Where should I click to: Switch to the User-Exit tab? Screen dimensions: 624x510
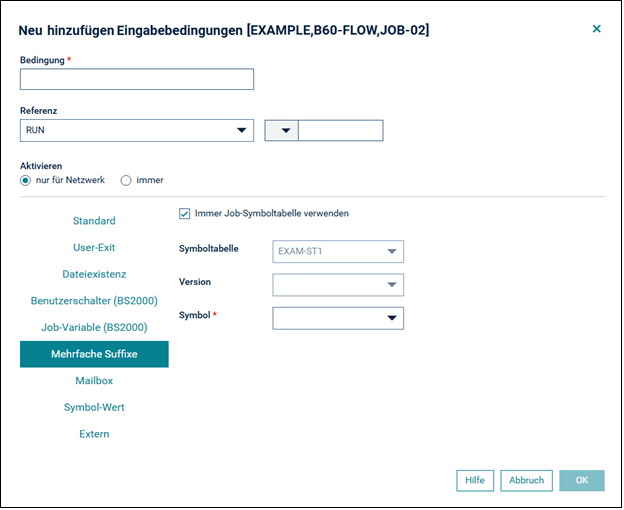point(94,247)
